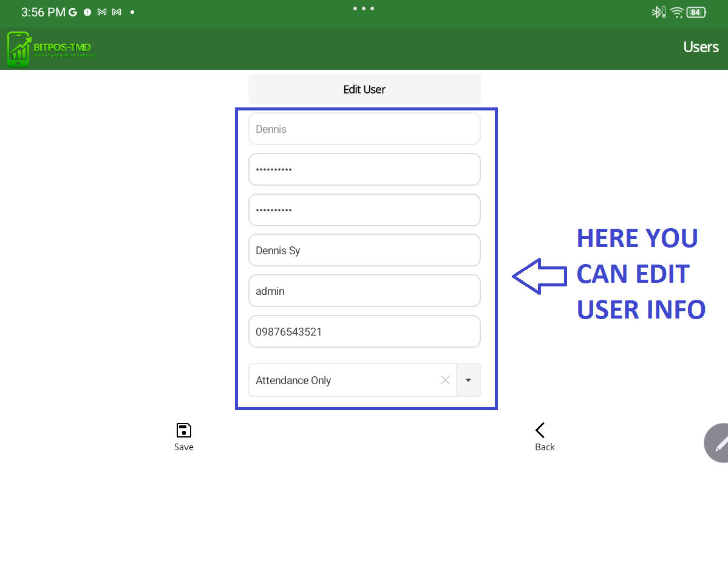Tap the floating pencil edit button
Image resolution: width=728 pixels, height=571 pixels.
(719, 444)
